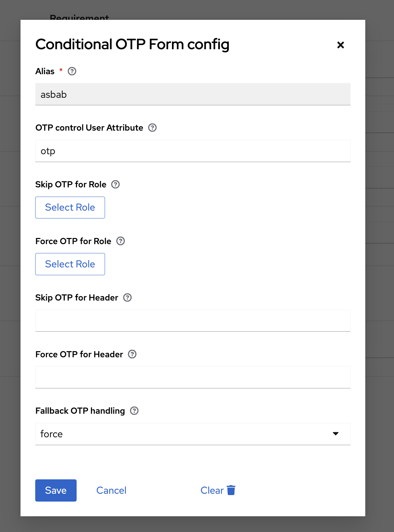Click the dropdown chevron showing force
The width and height of the screenshot is (394, 532).
[336, 434]
